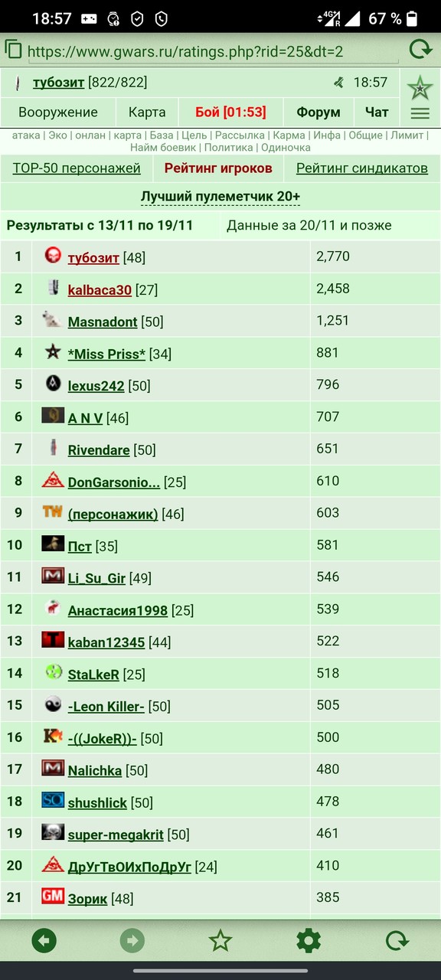441x980 pixels.
Task: Click the GM syndicate icon beside Зорик
Action: [x=53, y=895]
